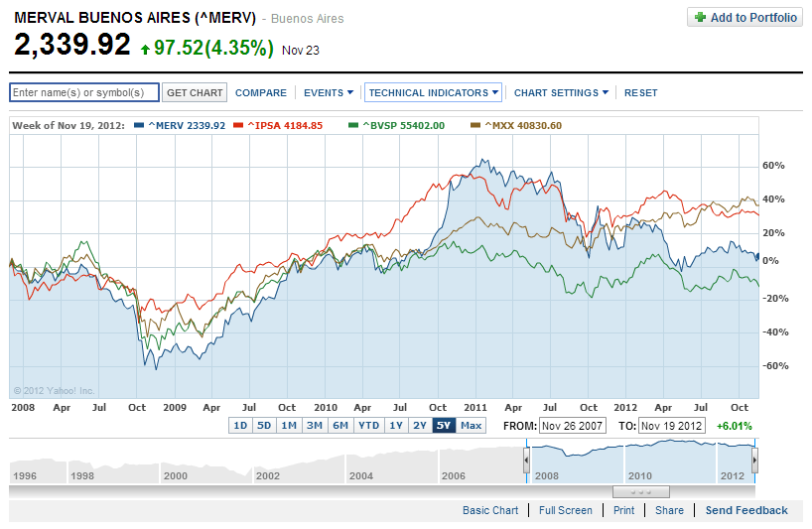Open the Basic Chart link
The height and width of the screenshot is (529, 812).
click(490, 510)
